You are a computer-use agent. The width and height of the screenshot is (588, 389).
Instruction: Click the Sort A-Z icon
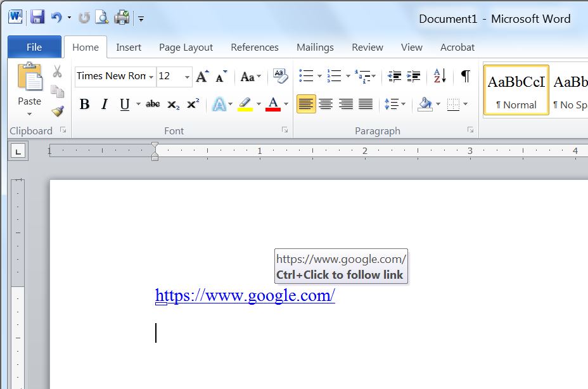(x=440, y=76)
